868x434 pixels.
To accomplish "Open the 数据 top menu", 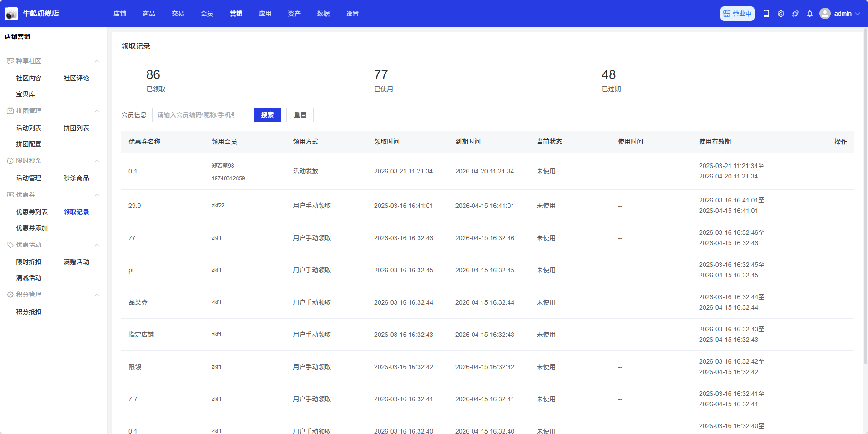I will pos(323,14).
